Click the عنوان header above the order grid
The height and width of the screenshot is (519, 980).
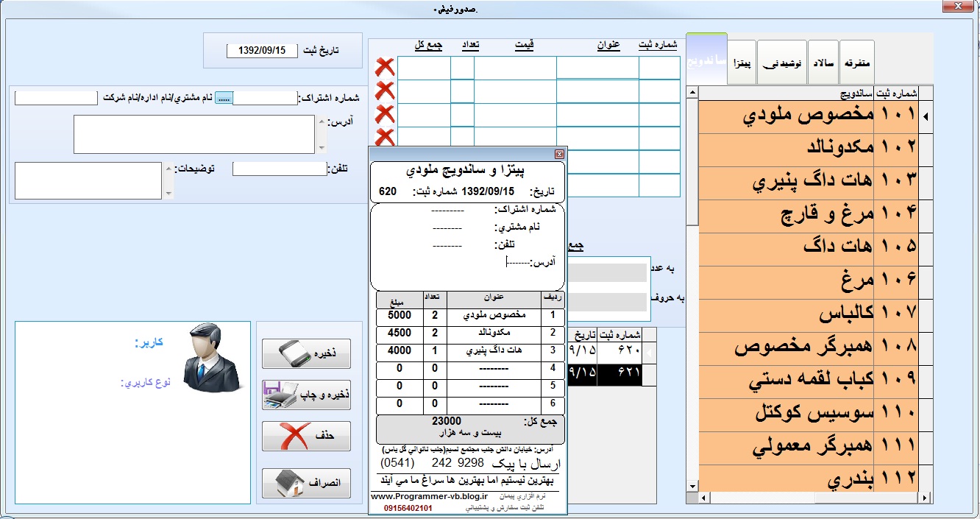pos(608,45)
